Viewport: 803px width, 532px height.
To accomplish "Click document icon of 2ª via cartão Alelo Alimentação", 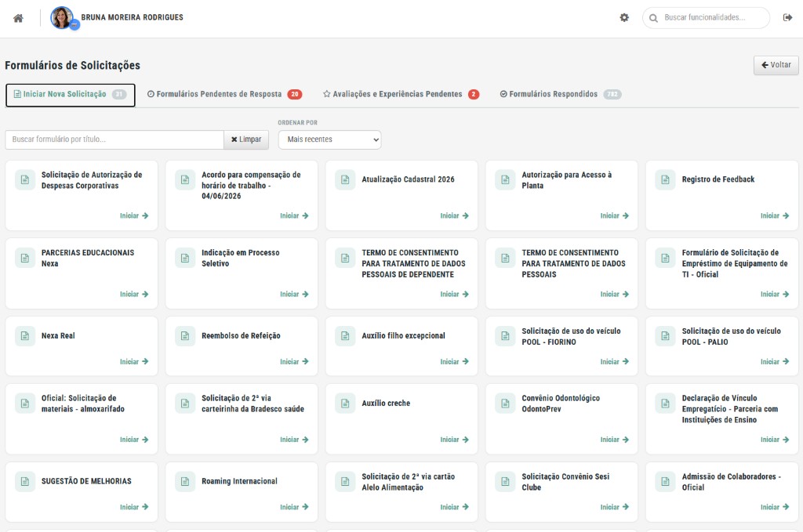I will click(x=345, y=482).
